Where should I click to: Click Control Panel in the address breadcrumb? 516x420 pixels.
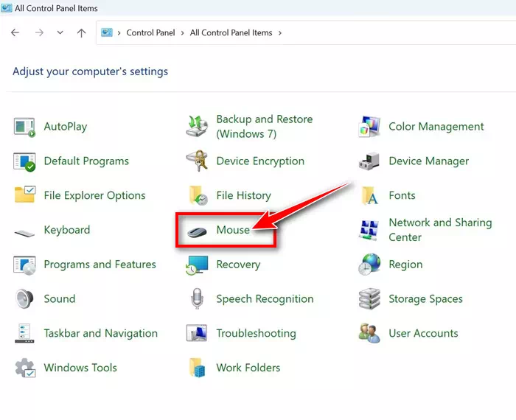click(152, 33)
